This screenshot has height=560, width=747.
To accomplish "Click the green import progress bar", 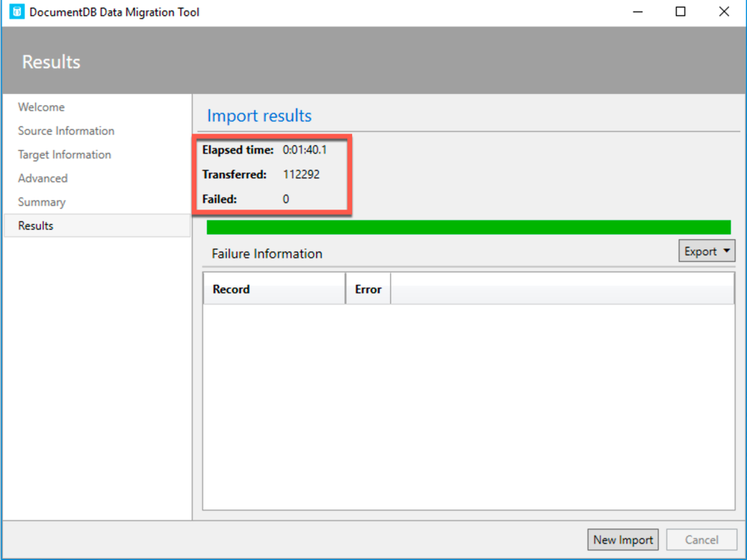I will point(469,227).
